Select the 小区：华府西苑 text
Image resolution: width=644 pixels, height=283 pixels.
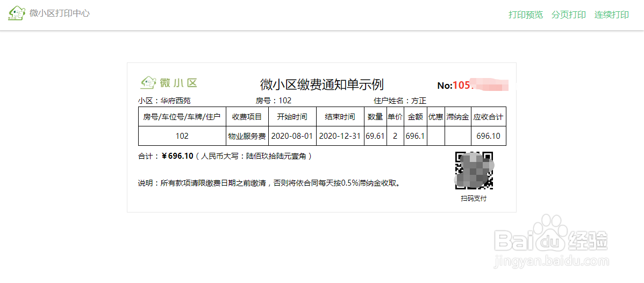click(x=164, y=101)
